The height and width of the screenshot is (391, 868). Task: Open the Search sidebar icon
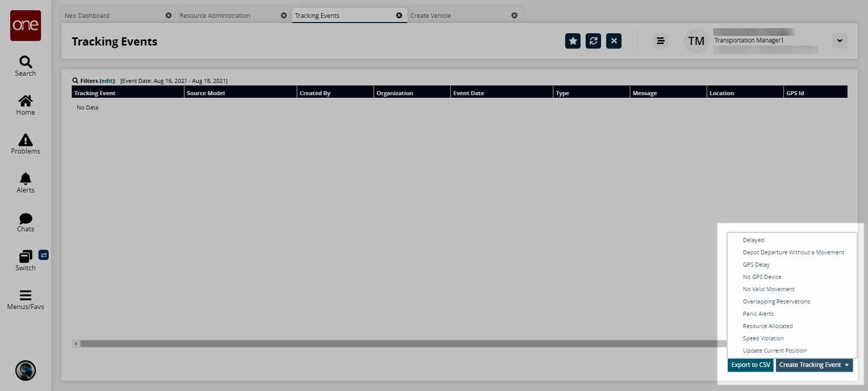26,62
